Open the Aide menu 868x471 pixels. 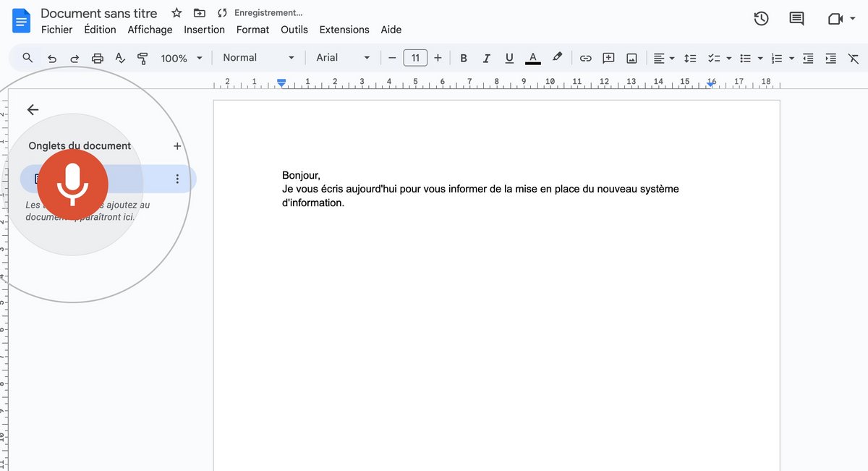tap(391, 30)
